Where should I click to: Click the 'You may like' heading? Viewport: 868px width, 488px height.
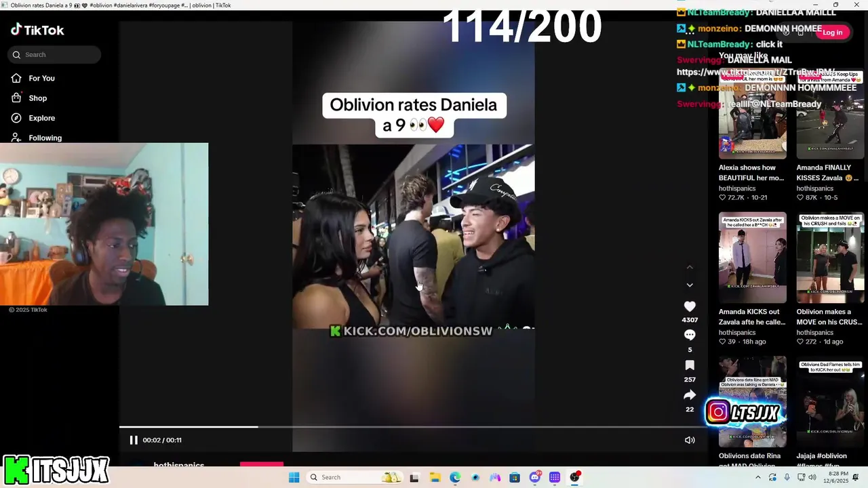(743, 56)
